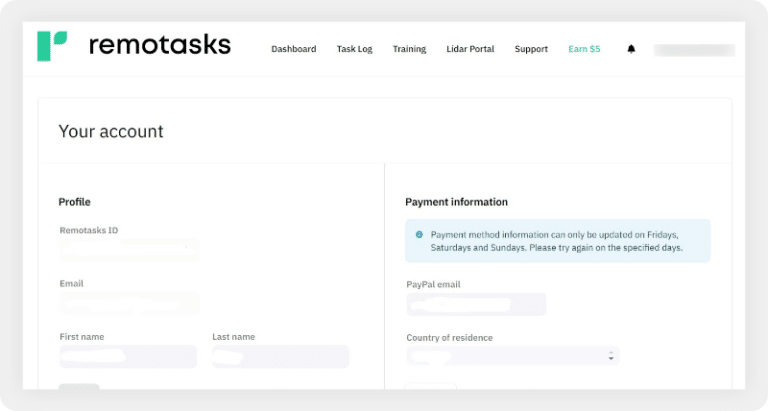Click the green Remotasks logo icon
The height and width of the screenshot is (411, 768).
52,46
